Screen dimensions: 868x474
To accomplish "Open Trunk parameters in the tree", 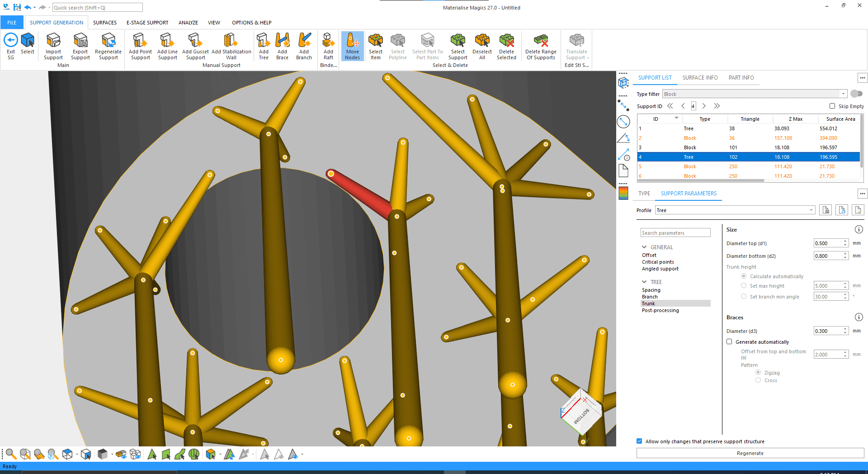I will pyautogui.click(x=648, y=303).
